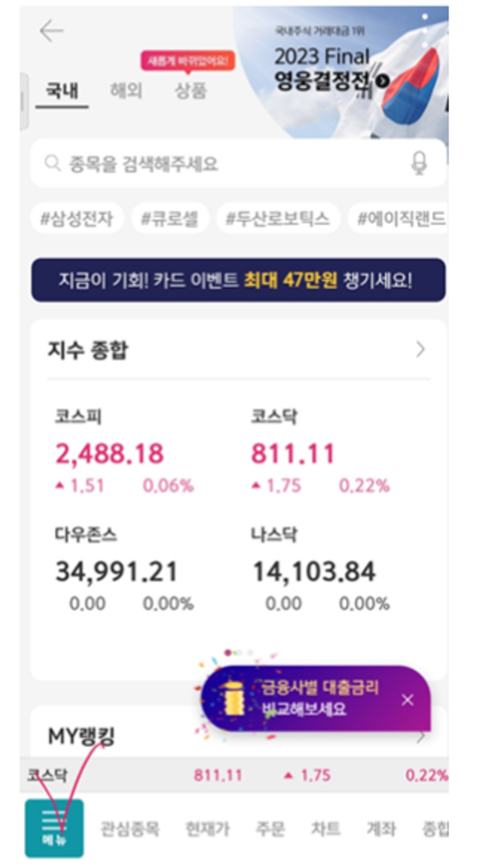Expand the MY랭킹 section chevron
The image size is (496, 868).
421,736
